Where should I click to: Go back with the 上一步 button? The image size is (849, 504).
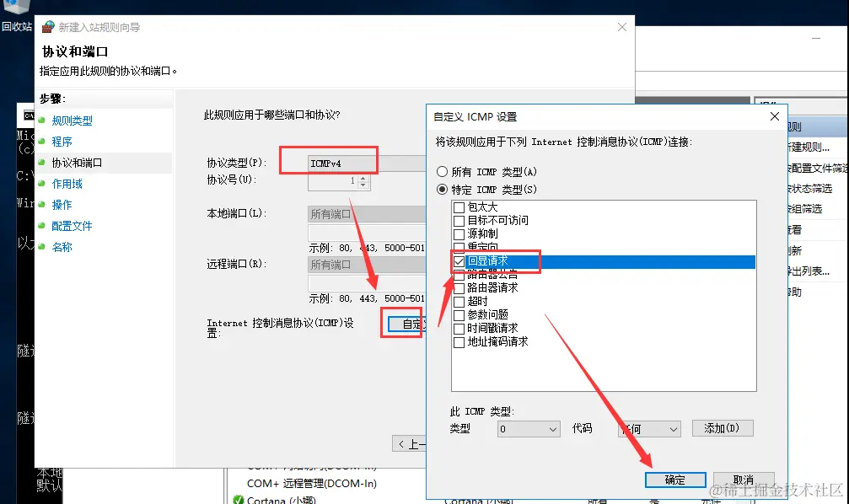pos(410,444)
